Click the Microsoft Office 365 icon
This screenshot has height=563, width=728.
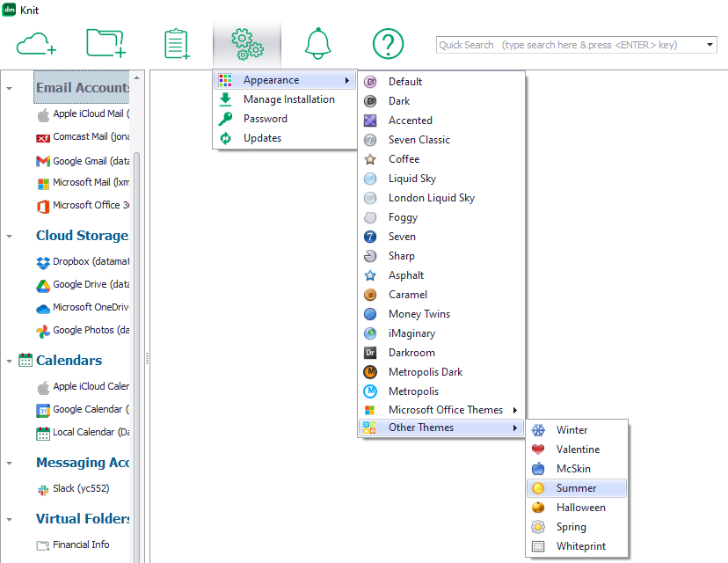(x=43, y=206)
